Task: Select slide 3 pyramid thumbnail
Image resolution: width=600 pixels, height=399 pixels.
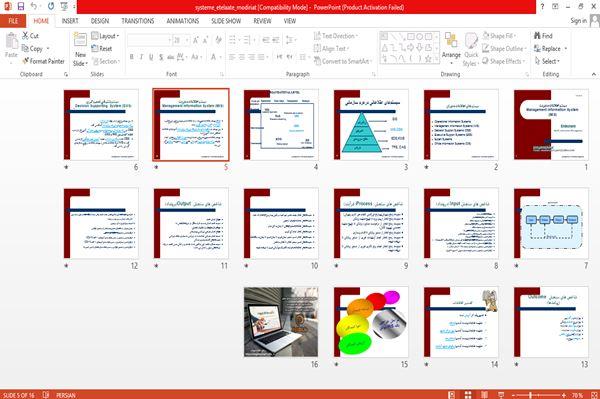Action: (371, 125)
